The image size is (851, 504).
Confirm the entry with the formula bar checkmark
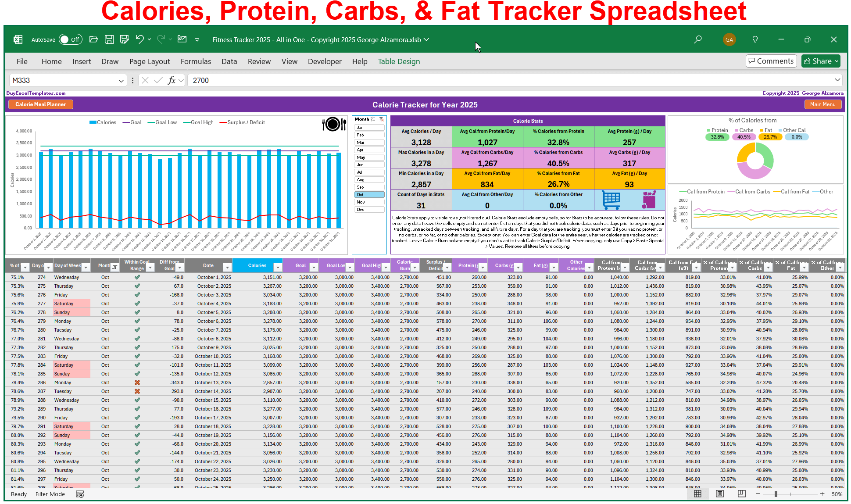click(157, 80)
